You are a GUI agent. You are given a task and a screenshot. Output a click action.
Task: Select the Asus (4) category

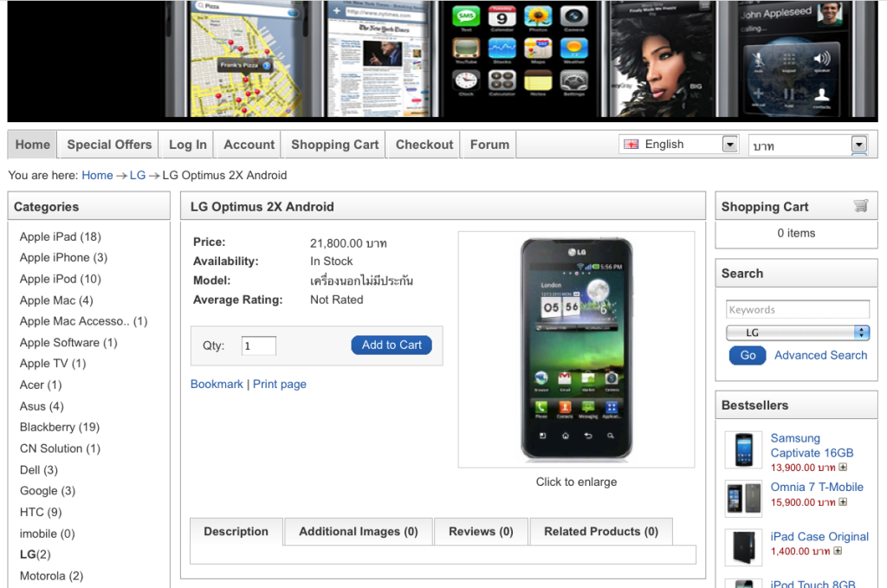[x=42, y=406]
